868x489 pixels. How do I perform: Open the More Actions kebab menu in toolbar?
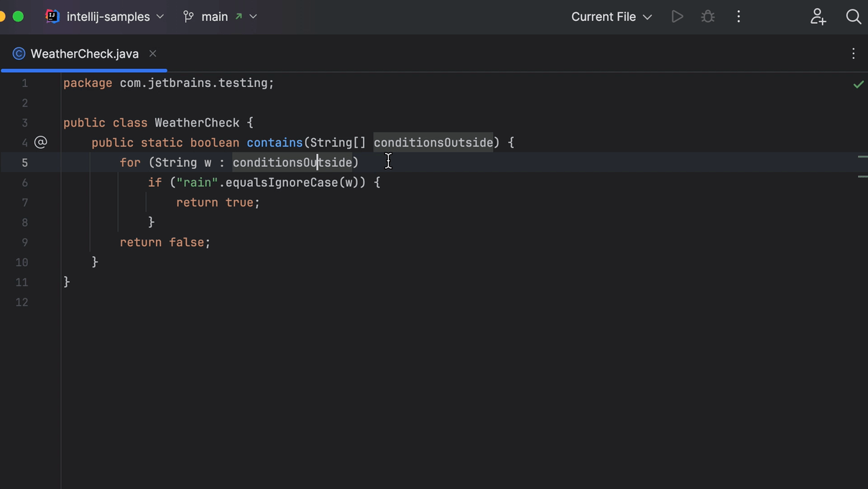tap(738, 16)
